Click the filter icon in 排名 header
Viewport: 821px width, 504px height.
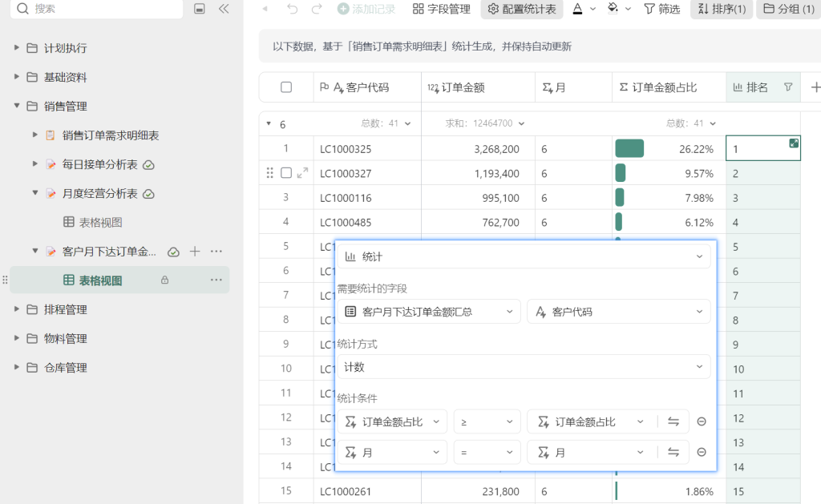pyautogui.click(x=788, y=87)
